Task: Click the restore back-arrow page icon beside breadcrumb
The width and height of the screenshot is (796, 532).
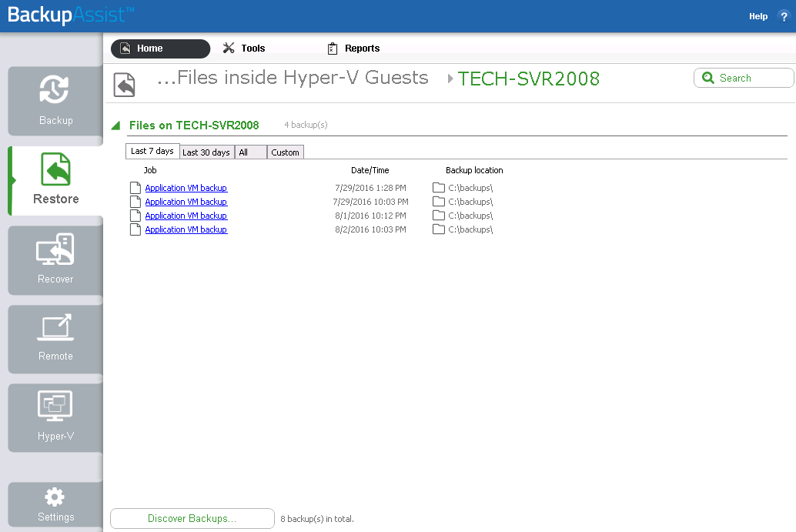Action: [x=125, y=84]
